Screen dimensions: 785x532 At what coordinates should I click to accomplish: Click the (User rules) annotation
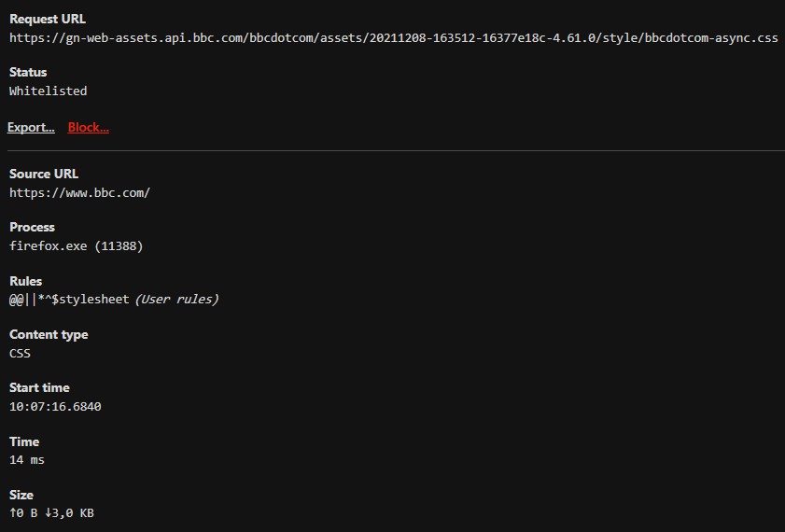176,300
